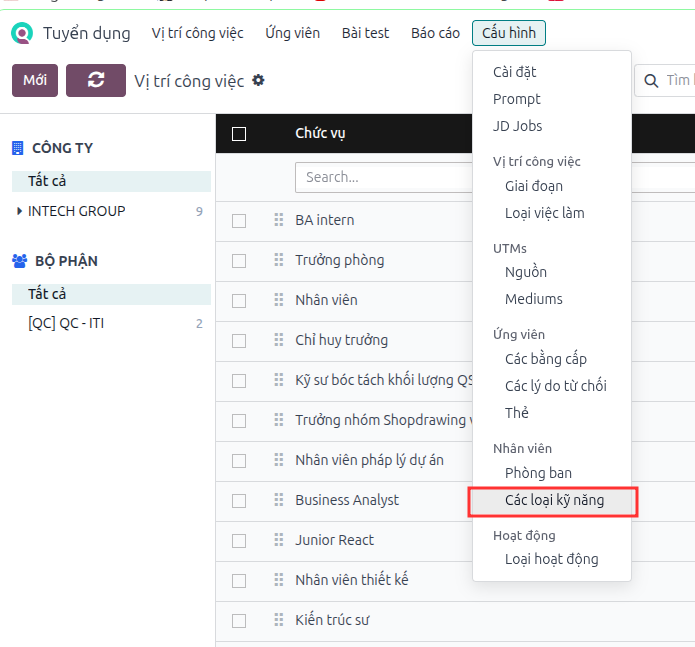Click the Tuyển dụng app logo icon
The image size is (695, 647).
click(22, 33)
